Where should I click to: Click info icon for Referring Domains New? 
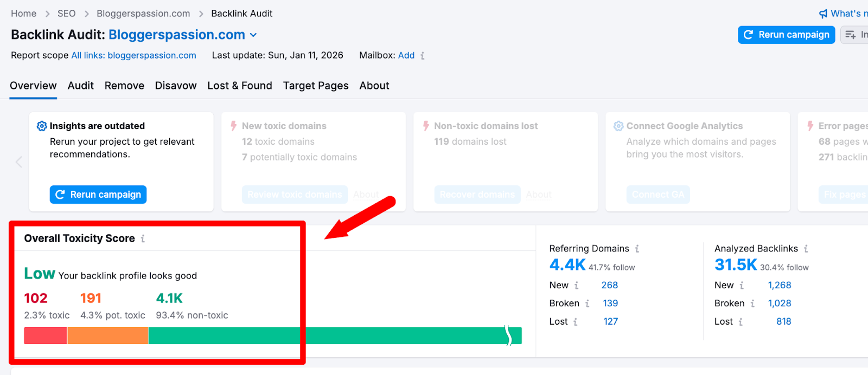click(576, 286)
